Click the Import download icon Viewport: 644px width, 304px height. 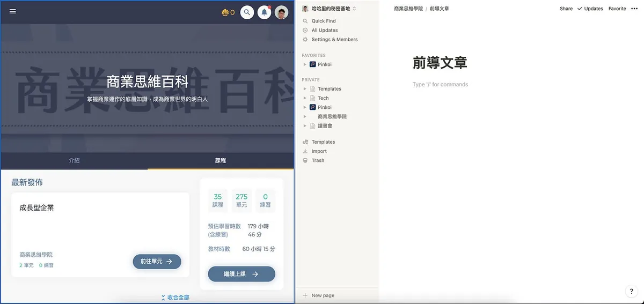click(x=305, y=151)
